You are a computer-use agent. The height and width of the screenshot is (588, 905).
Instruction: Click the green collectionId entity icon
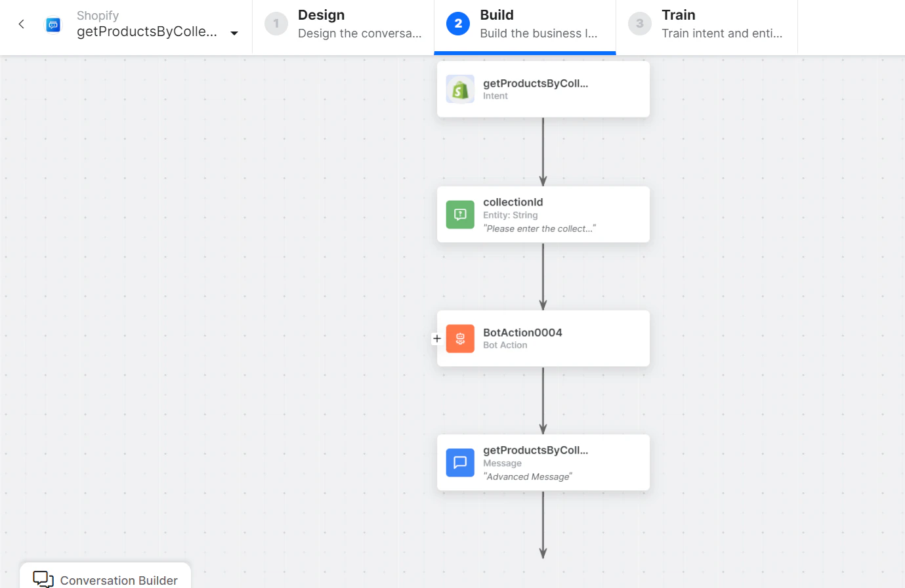(459, 215)
